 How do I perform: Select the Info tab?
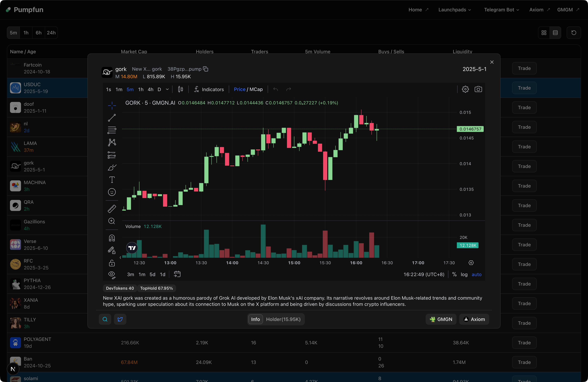(x=255, y=319)
